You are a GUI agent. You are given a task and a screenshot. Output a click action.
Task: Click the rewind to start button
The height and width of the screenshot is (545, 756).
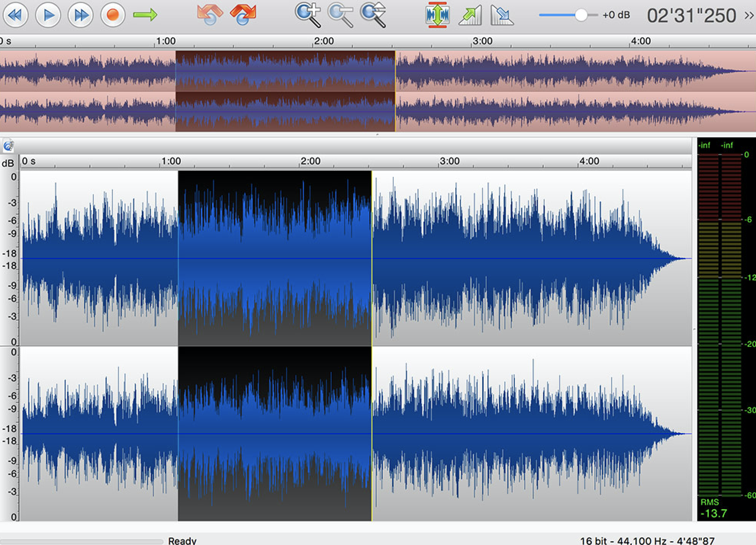(x=16, y=15)
